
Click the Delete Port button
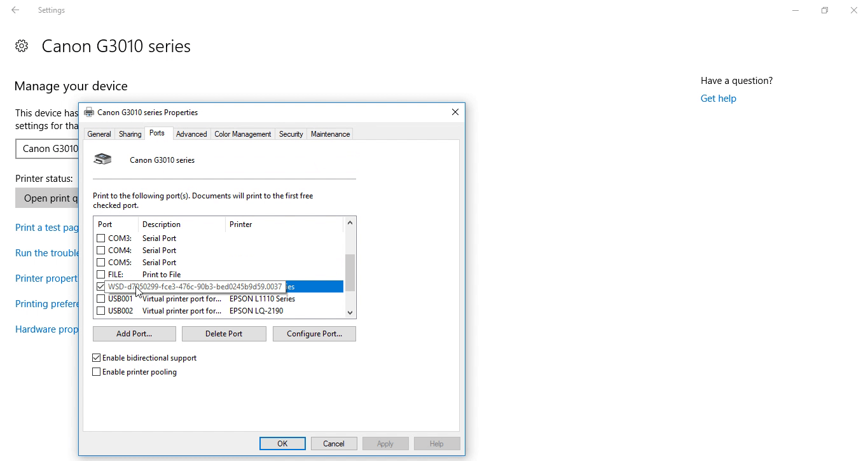pyautogui.click(x=224, y=334)
